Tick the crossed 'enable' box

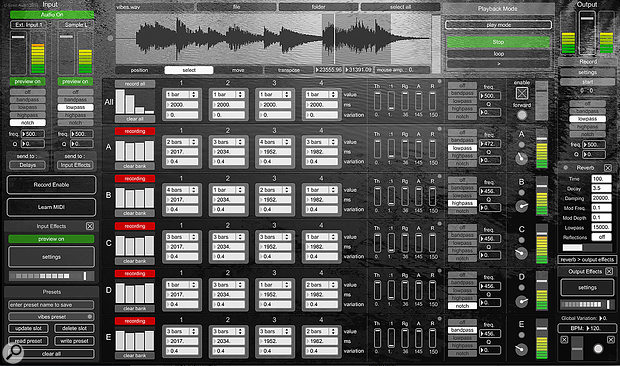tap(522, 93)
